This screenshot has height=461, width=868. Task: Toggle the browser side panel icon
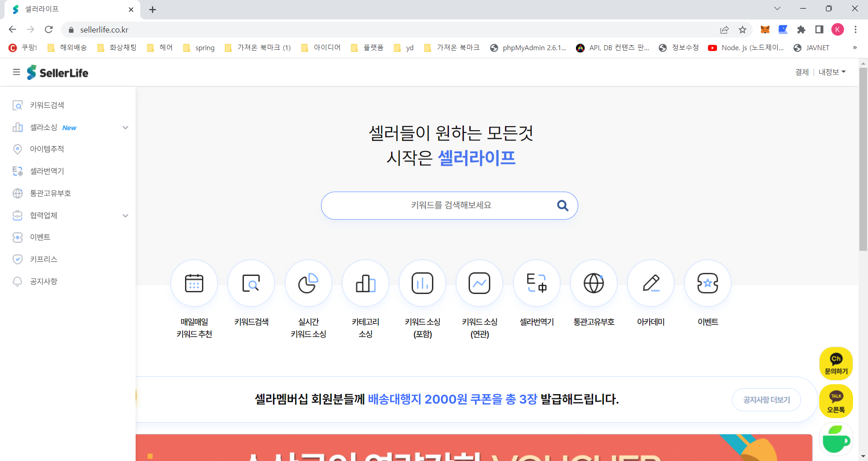[x=819, y=30]
